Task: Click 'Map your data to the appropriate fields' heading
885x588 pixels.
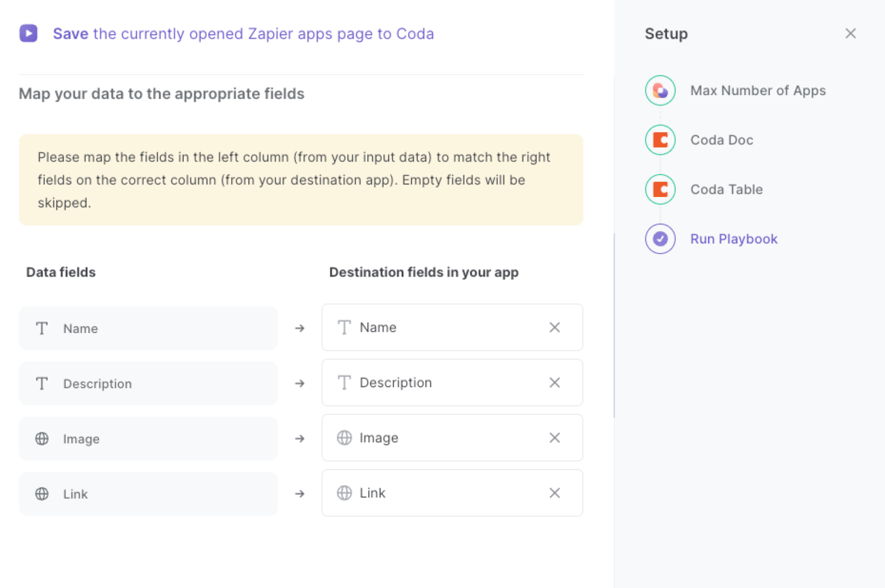Action: pos(162,93)
